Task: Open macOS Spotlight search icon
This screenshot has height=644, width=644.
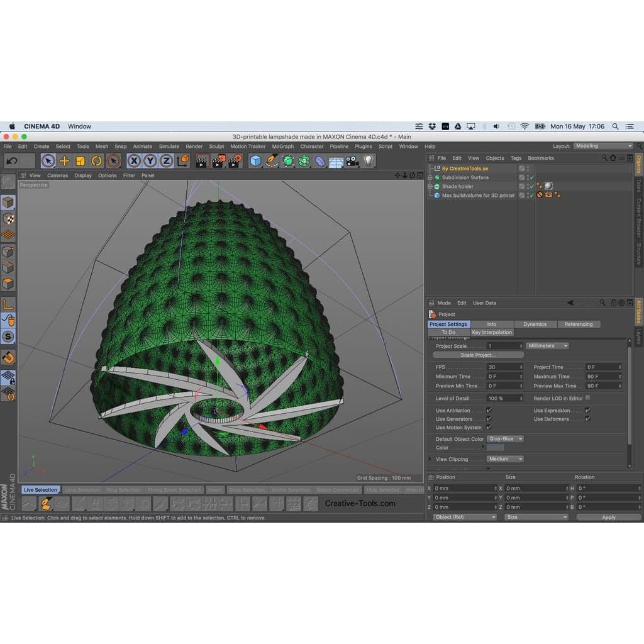Action: point(615,126)
